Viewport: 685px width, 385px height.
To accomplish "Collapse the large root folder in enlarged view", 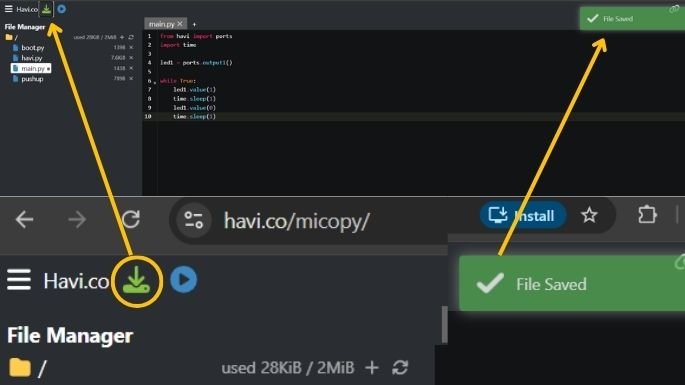I will [x=20, y=368].
